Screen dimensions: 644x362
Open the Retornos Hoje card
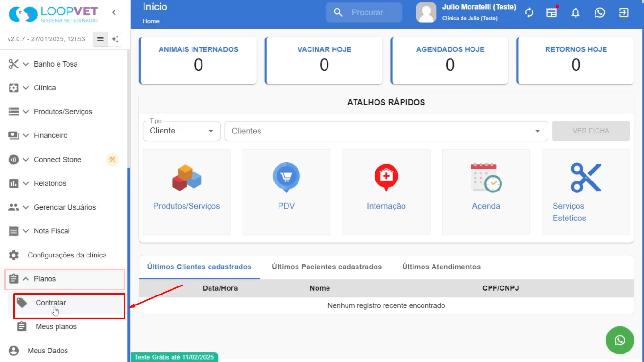576,60
